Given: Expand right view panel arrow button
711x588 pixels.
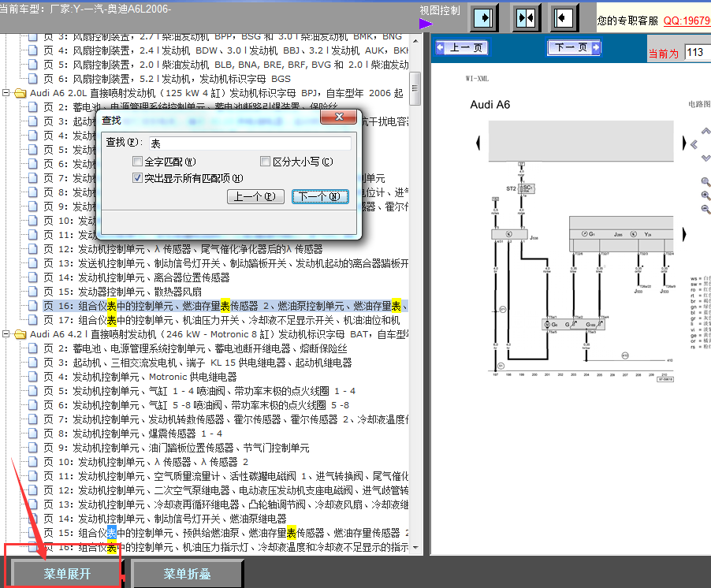Looking at the screenshot, I should [484, 18].
